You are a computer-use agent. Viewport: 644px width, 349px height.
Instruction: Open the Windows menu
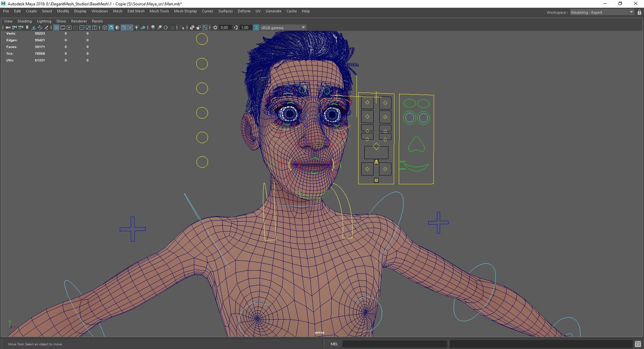click(x=100, y=11)
